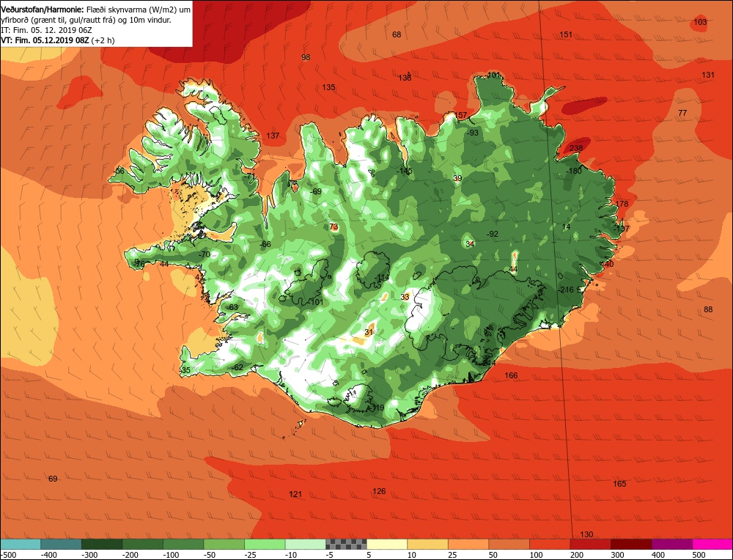
Task: Click the flux value '-62' on Reykjanes peninsula
Action: 237,367
